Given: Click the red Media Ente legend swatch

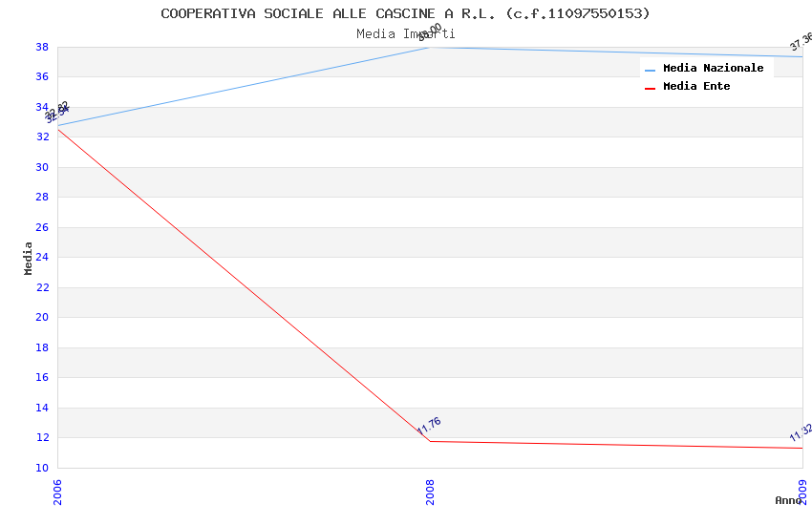Looking at the screenshot, I should 650,89.
